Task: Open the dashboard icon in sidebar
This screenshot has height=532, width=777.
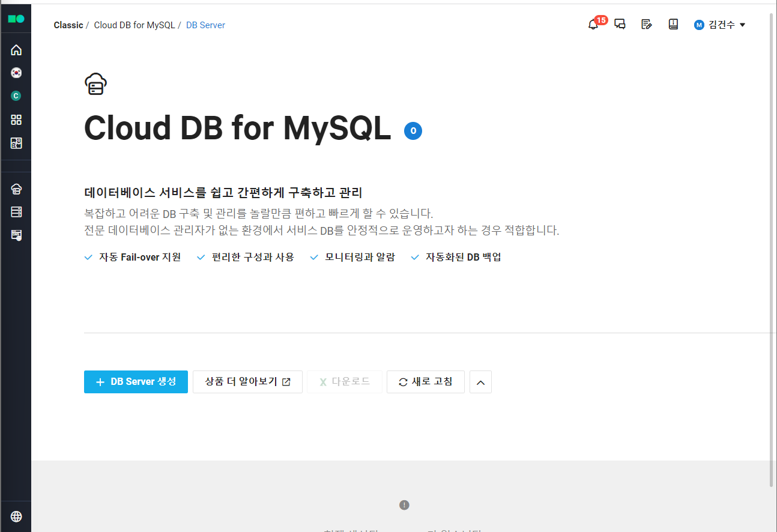Action: [16, 143]
